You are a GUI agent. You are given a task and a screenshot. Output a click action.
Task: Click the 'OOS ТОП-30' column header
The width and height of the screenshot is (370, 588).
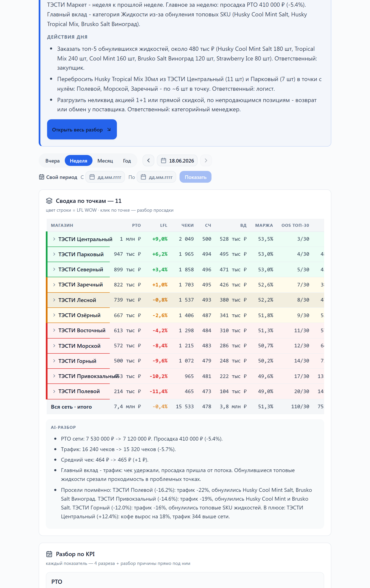point(295,225)
